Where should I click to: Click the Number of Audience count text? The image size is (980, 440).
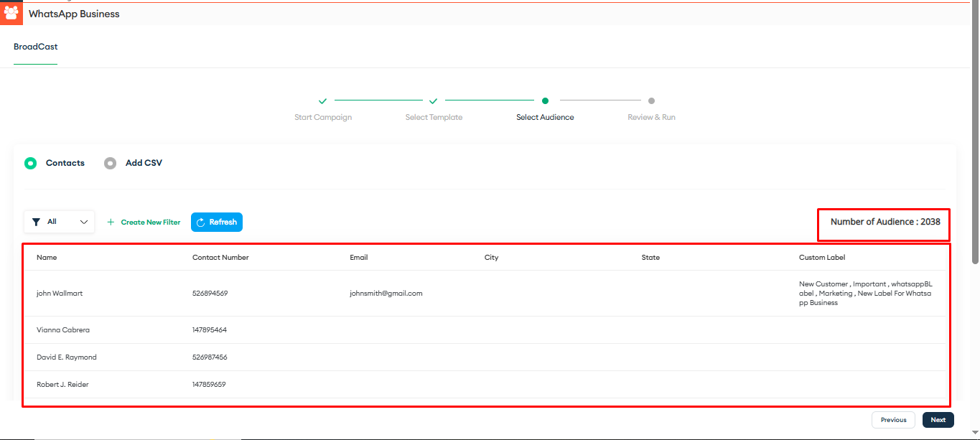point(885,222)
